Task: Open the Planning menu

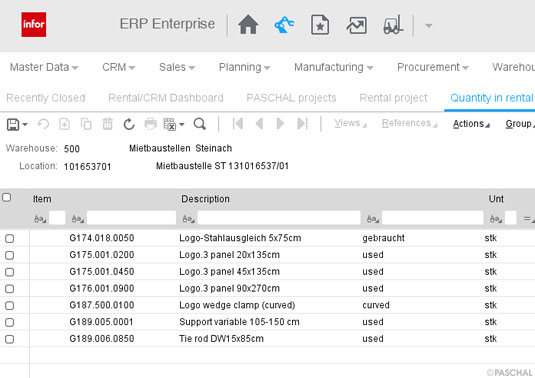Action: pyautogui.click(x=244, y=67)
